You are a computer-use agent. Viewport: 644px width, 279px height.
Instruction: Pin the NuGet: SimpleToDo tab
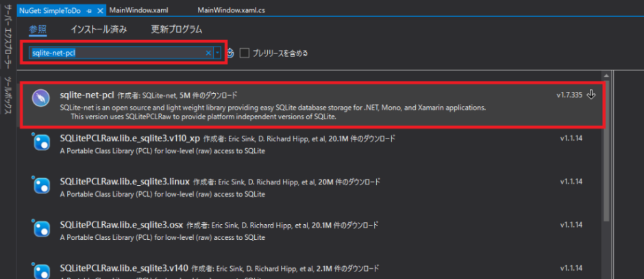click(x=89, y=11)
